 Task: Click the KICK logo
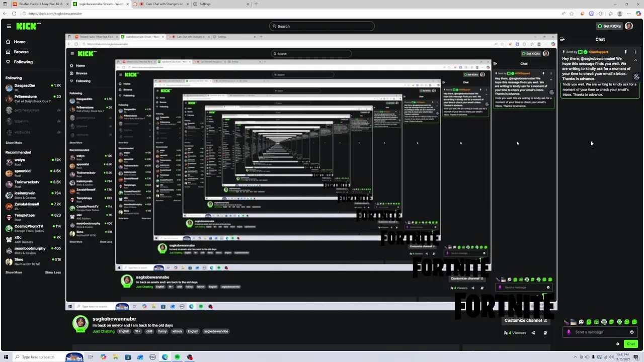coord(28,26)
